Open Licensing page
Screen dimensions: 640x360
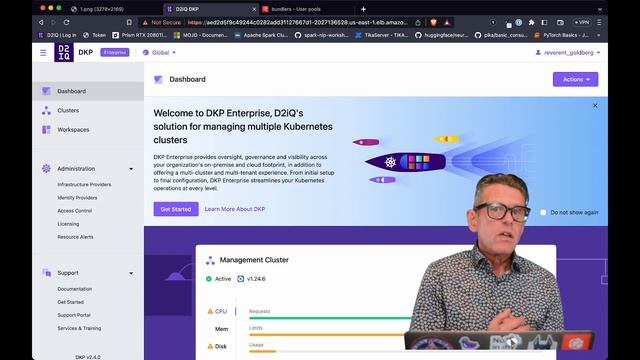pos(68,224)
